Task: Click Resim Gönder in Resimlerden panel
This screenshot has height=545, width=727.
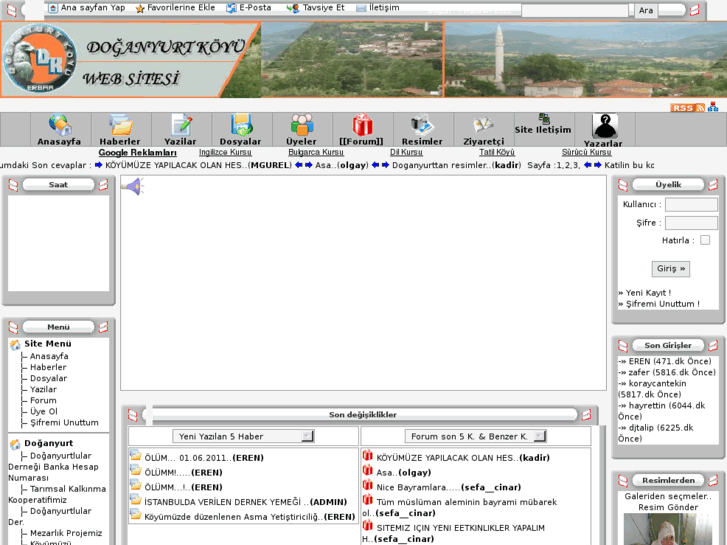Action: point(668,507)
